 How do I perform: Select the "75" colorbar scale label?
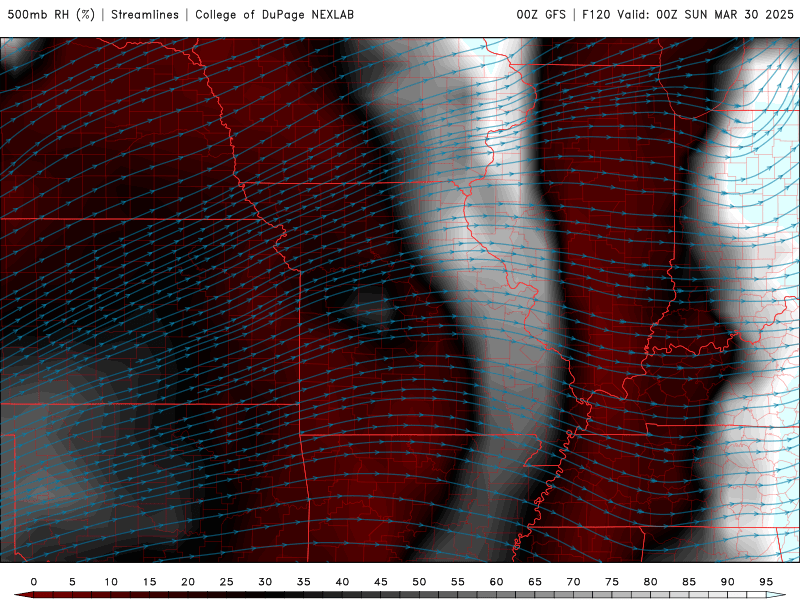point(612,582)
